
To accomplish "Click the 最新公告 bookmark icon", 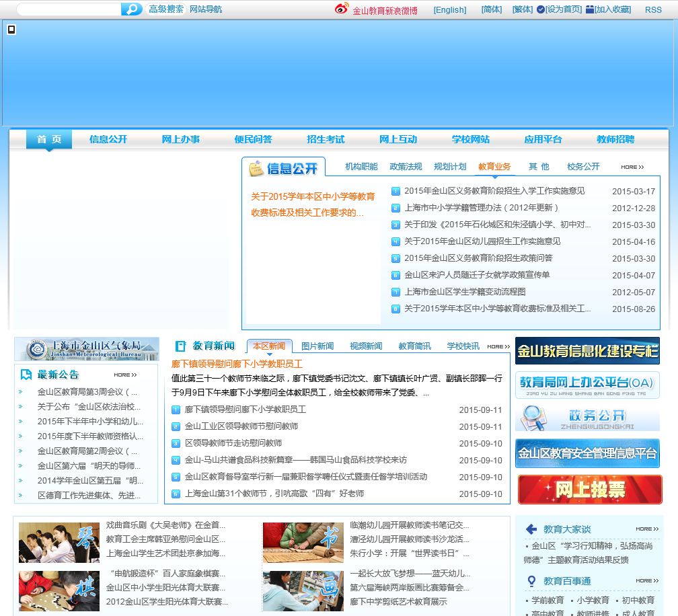I will [x=26, y=375].
